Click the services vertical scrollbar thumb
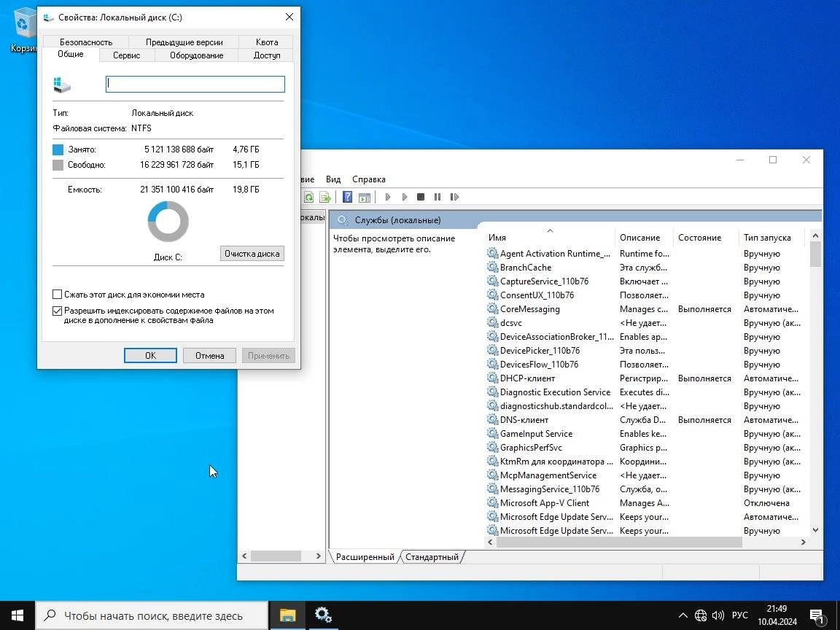The width and height of the screenshot is (840, 630). (x=815, y=254)
